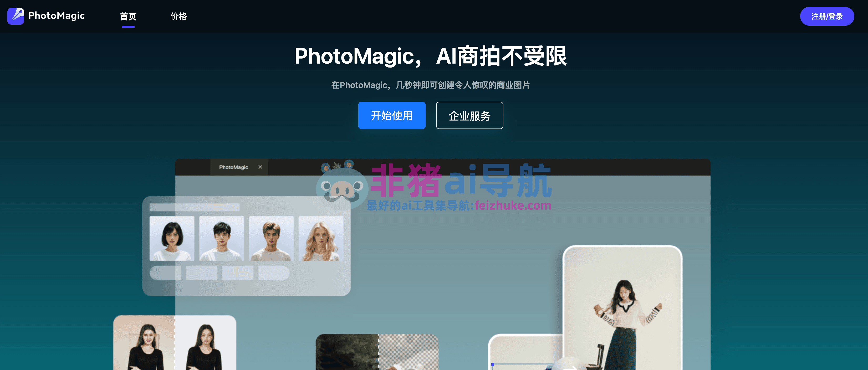868x370 pixels.
Task: Select the blonde wavy-hair woman portrait
Action: 321,239
